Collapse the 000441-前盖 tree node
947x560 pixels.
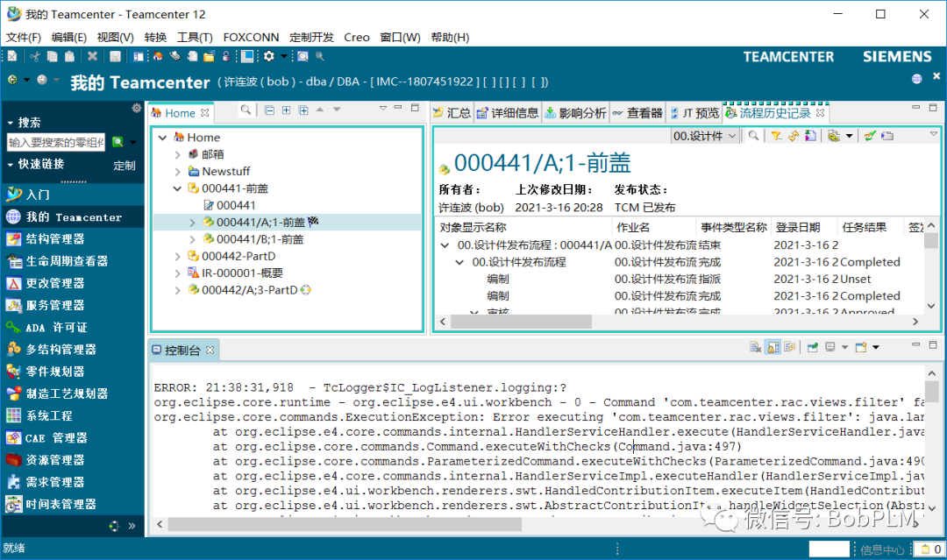[x=177, y=188]
